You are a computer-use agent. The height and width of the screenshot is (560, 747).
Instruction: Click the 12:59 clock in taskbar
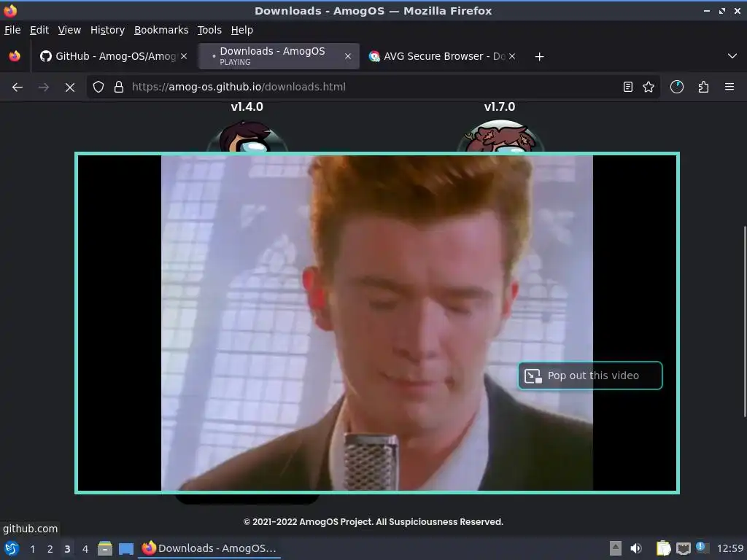729,548
